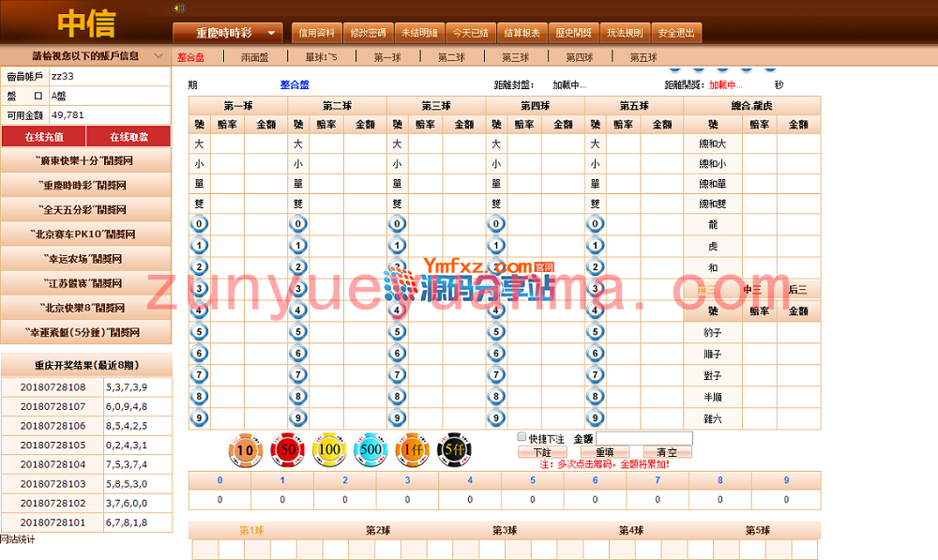Screen dimensions: 938x560
Task: Select the orange 1仟 betting chip
Action: 413,449
